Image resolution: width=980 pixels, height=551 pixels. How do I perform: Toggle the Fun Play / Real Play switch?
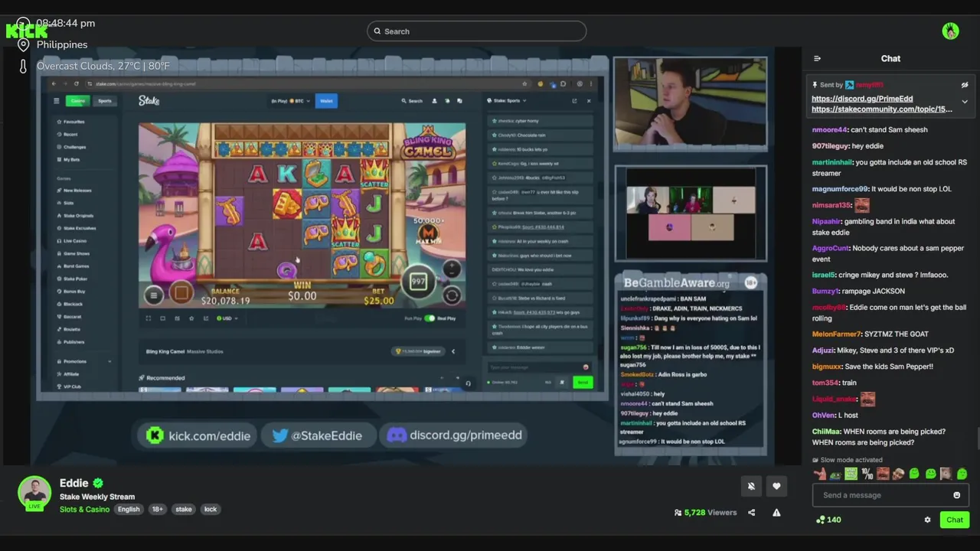(430, 318)
